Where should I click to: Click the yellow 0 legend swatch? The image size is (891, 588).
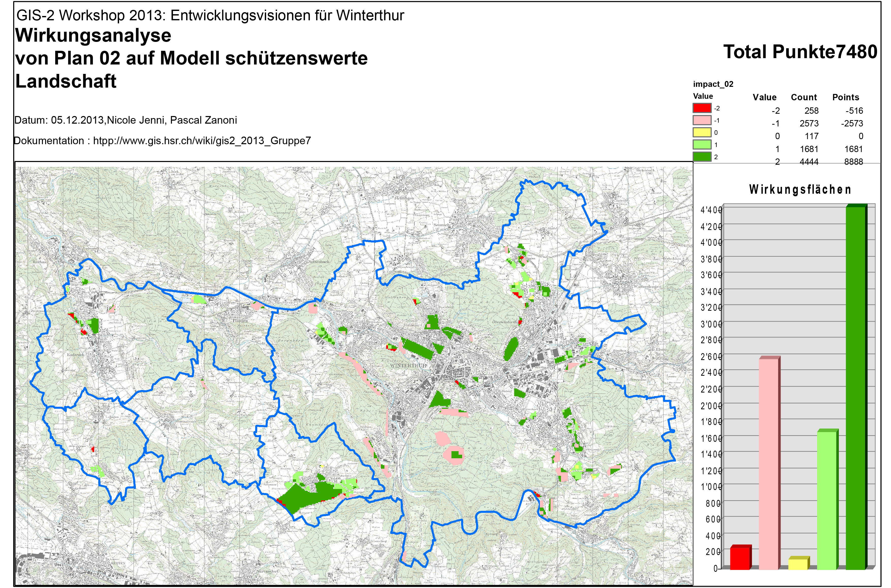coord(702,132)
